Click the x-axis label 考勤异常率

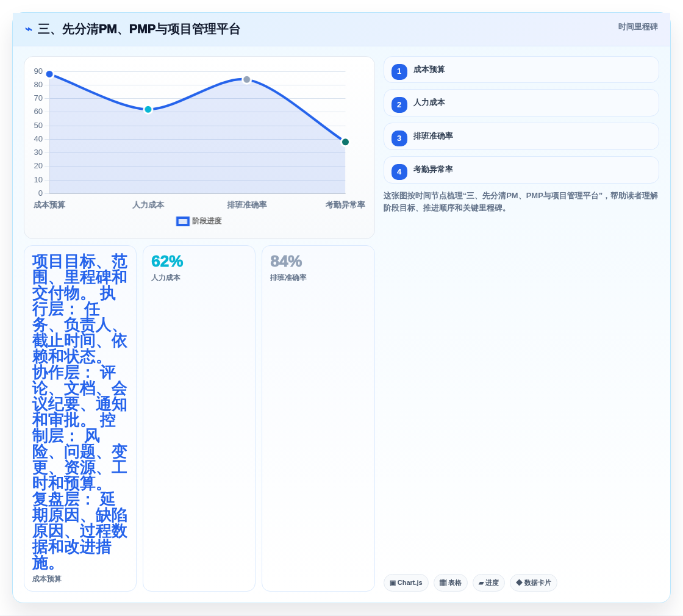point(345,205)
